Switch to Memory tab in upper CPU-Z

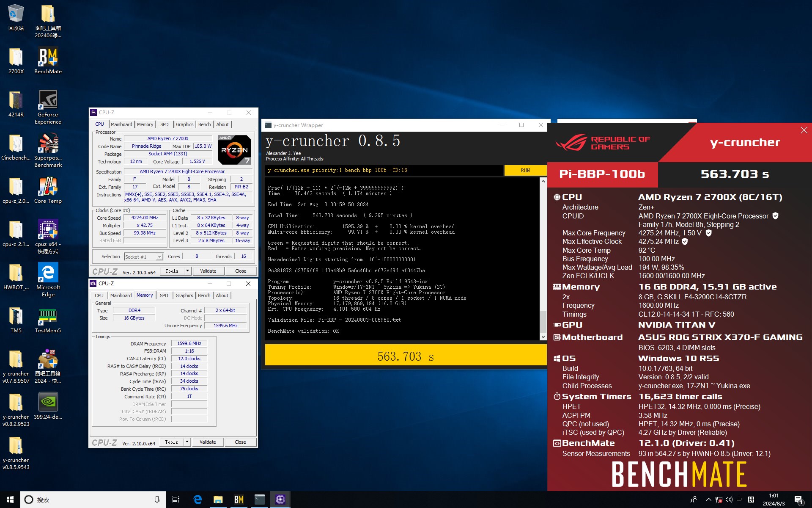tap(145, 124)
